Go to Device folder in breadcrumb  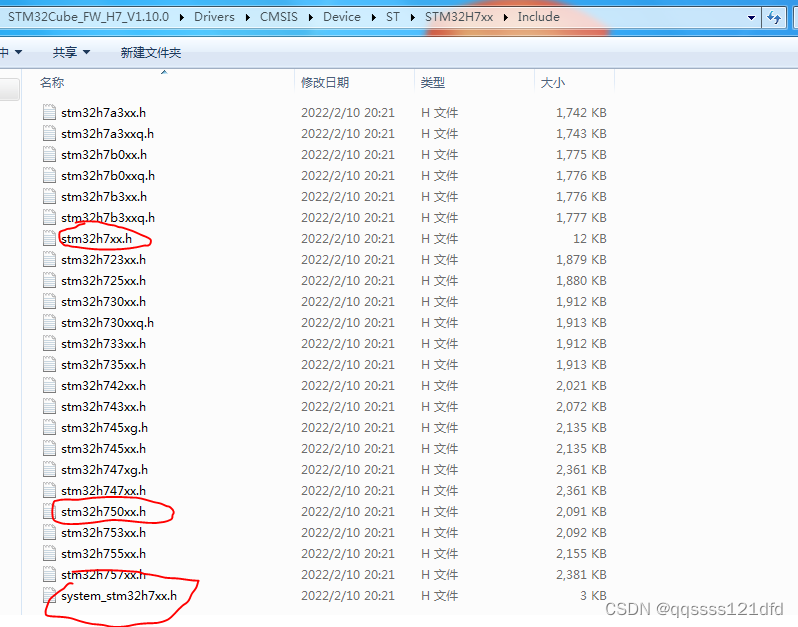(x=342, y=17)
